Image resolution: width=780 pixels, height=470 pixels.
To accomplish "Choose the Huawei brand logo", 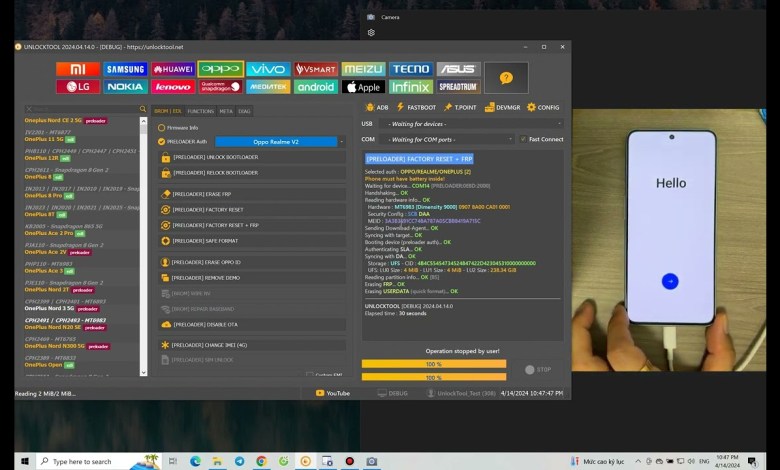I will tap(173, 69).
